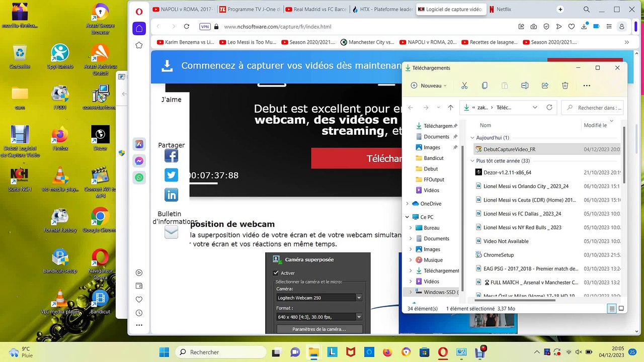Select the FFOutput folder in quick access
This screenshot has height=362, width=644.
coord(434,179)
